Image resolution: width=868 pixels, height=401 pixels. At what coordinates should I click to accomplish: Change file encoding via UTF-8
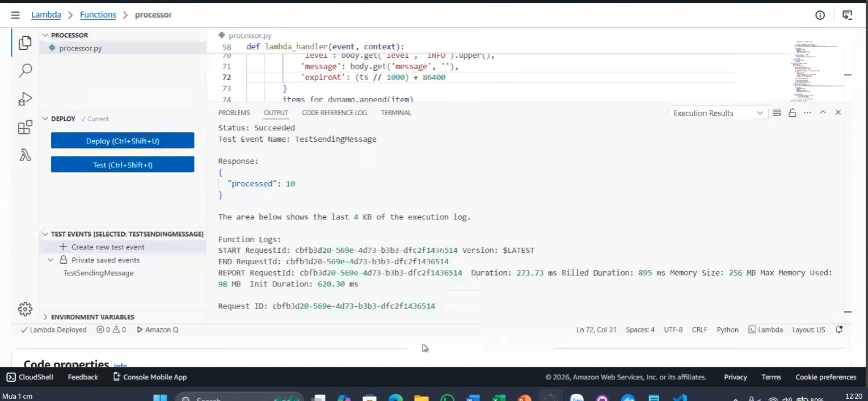(x=673, y=330)
